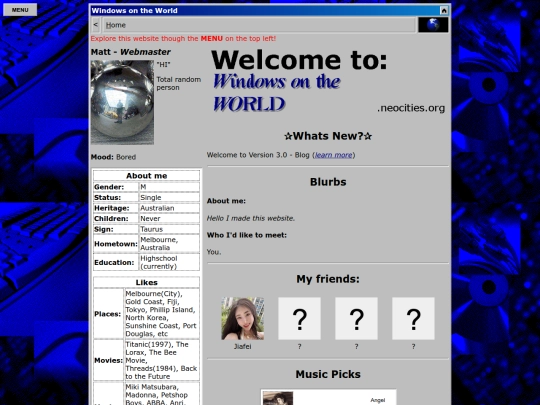Click the 'Gender:' row label
Screen dimensions: 540x405
tap(109, 187)
